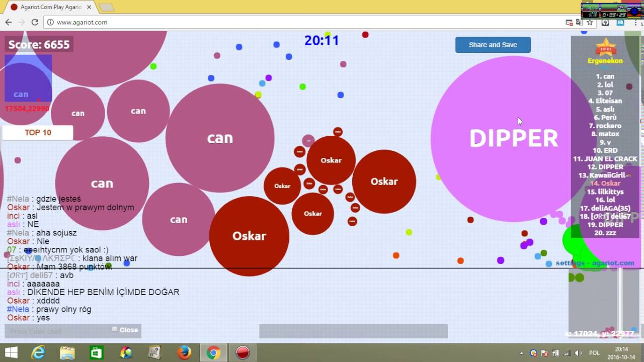
Task: Click the dark circular-arrows extension icon
Action: [605, 22]
